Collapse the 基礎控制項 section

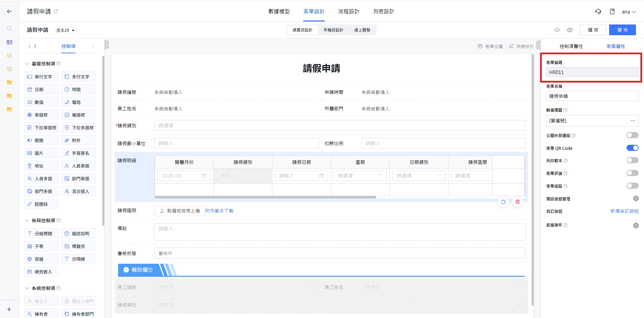pyautogui.click(x=27, y=64)
